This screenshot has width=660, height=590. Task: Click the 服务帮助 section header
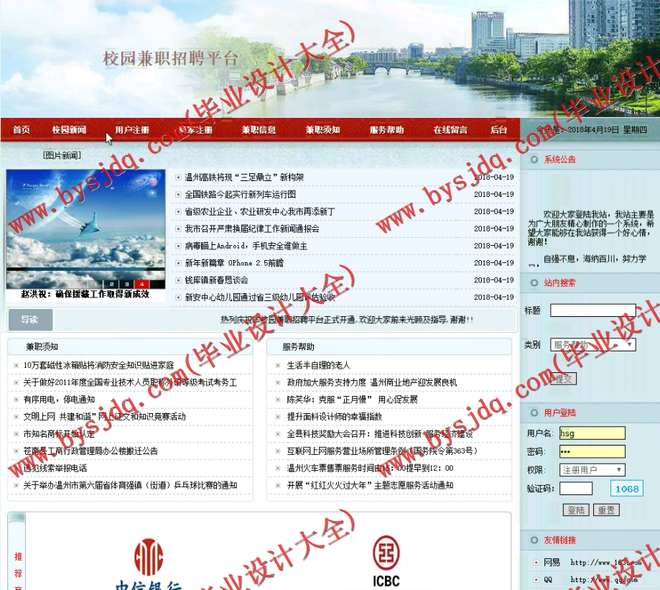pos(298,347)
